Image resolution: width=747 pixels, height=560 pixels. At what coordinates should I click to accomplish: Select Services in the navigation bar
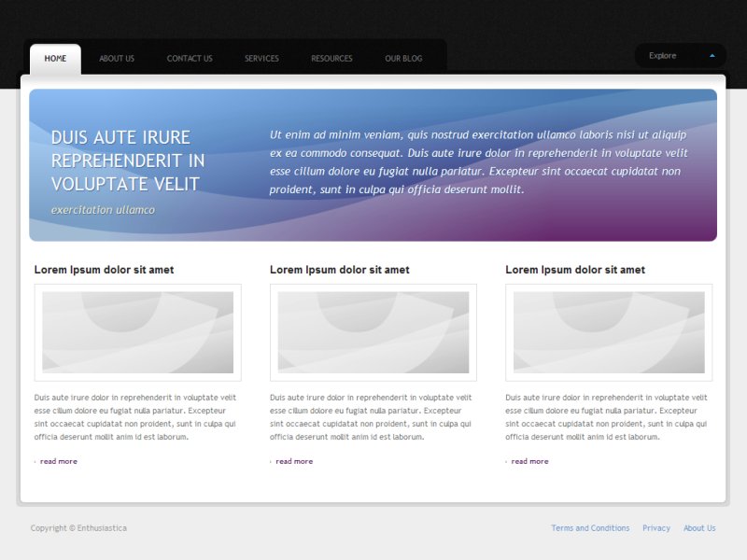pyautogui.click(x=261, y=59)
